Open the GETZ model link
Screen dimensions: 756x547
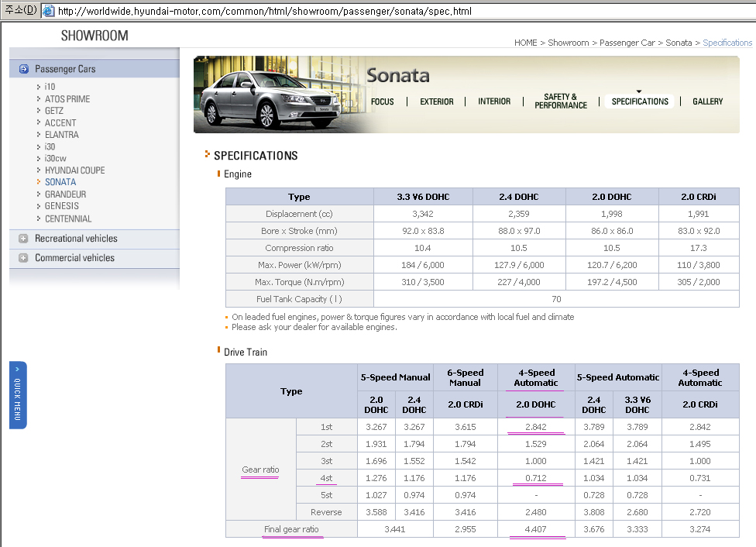point(54,111)
